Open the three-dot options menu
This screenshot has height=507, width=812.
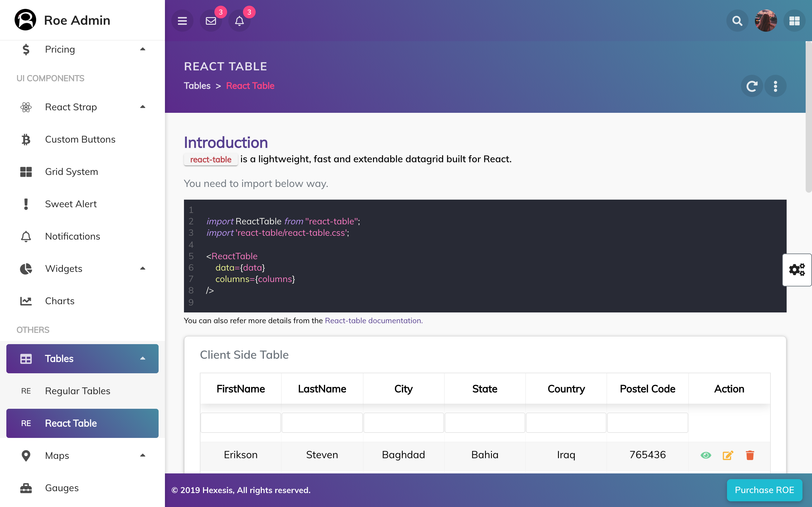776,86
